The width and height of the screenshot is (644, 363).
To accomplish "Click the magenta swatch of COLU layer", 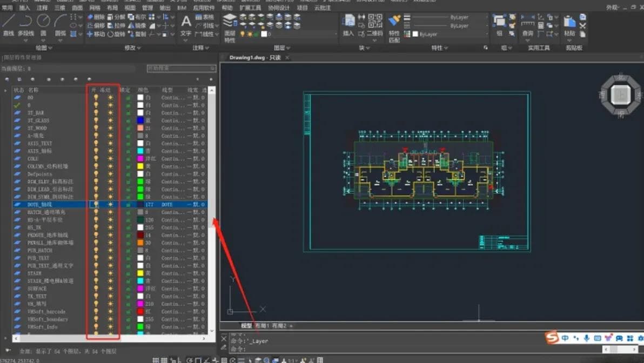I will pyautogui.click(x=140, y=158).
